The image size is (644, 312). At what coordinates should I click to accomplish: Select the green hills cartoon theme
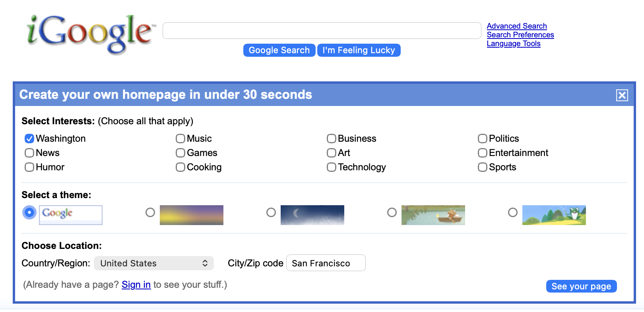pos(513,213)
